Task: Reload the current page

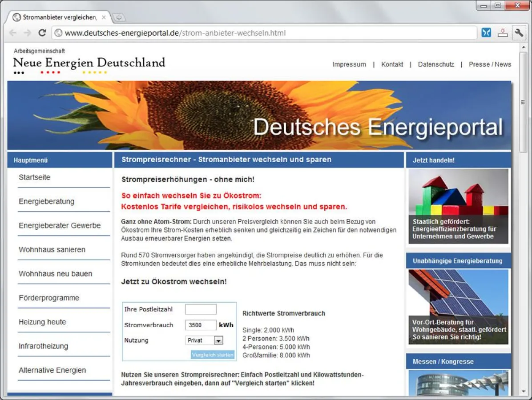Action: 42,32
